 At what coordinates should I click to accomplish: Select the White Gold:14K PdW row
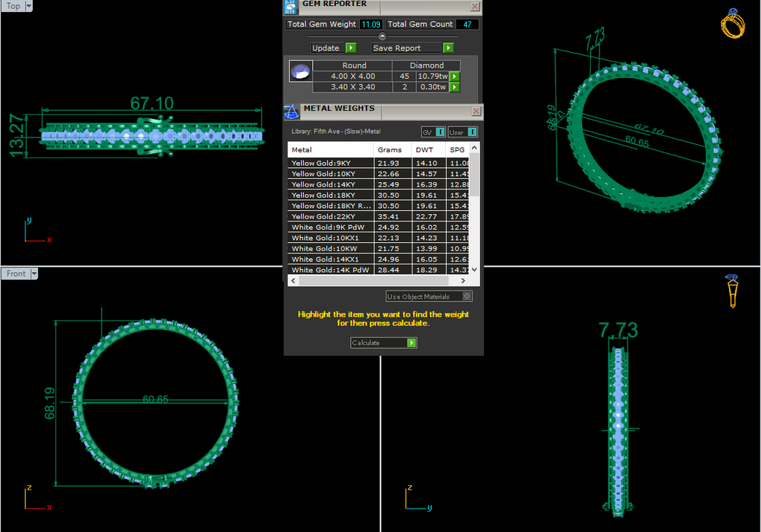[x=378, y=270]
